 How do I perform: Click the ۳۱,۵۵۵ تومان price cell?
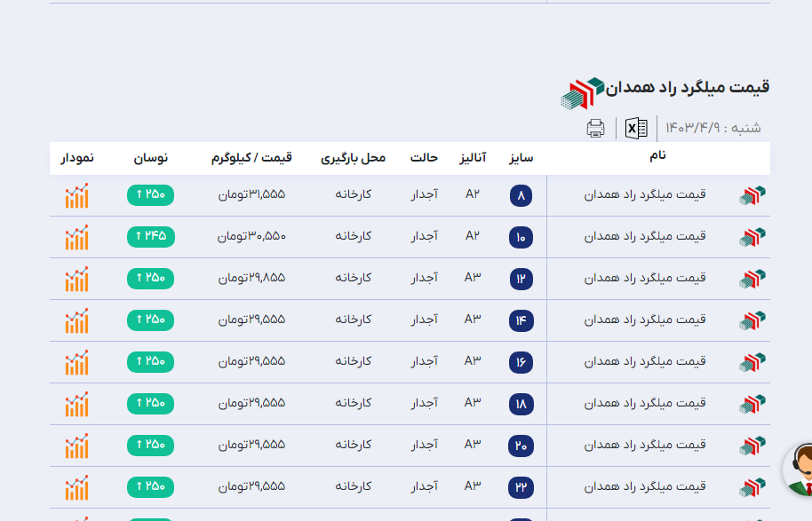[x=251, y=194]
